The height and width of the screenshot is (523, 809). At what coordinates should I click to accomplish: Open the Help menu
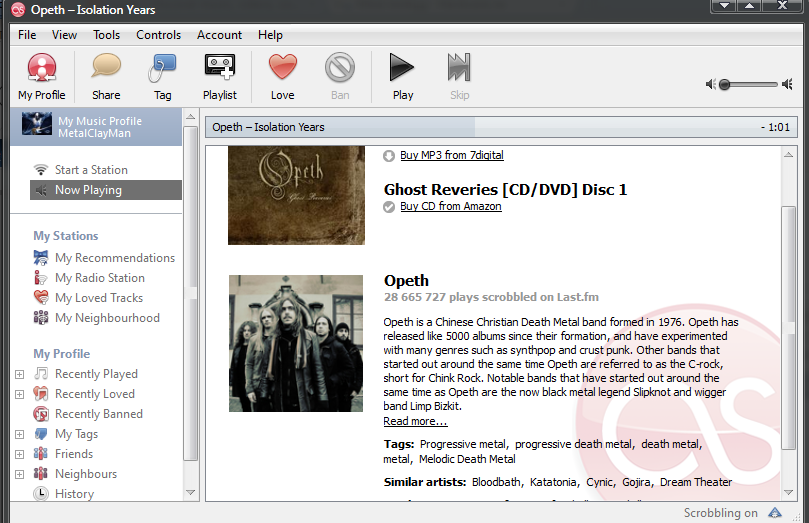tap(270, 35)
